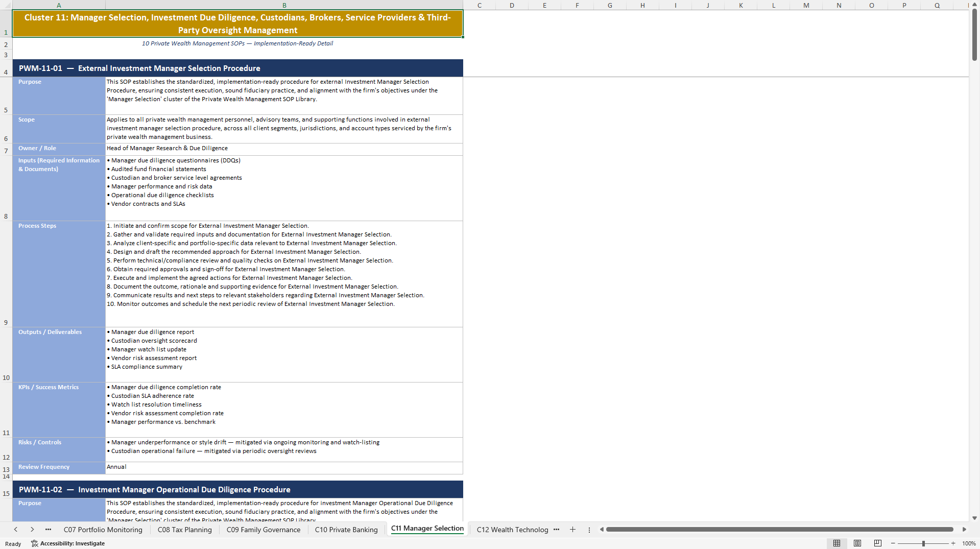The width and height of the screenshot is (980, 549).
Task: Select row 13 header
Action: [x=6, y=468]
